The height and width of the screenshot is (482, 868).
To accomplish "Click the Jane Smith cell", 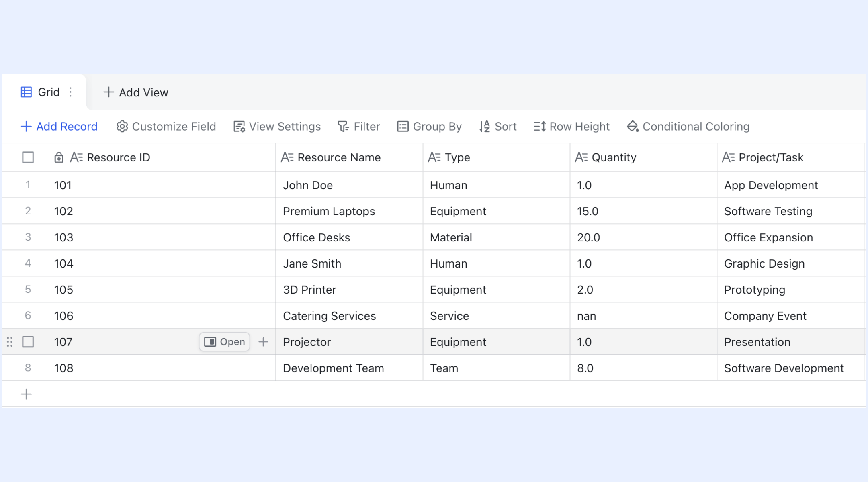I will [x=350, y=263].
